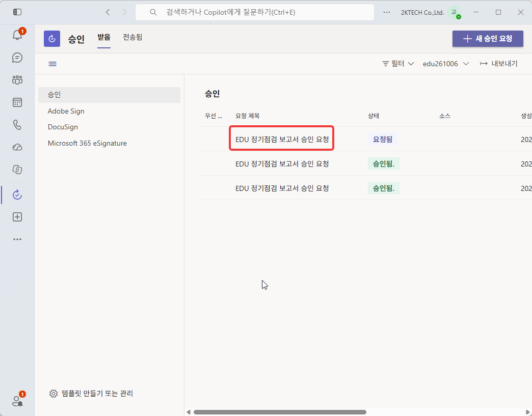Click the template settings gear icon
Image resolution: width=532 pixels, height=416 pixels.
(54, 394)
